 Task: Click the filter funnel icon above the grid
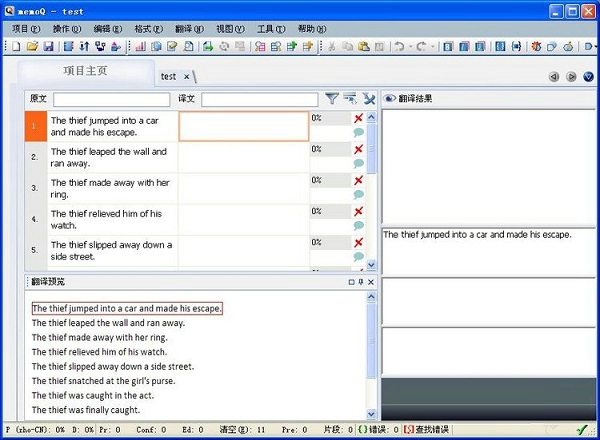pos(332,98)
